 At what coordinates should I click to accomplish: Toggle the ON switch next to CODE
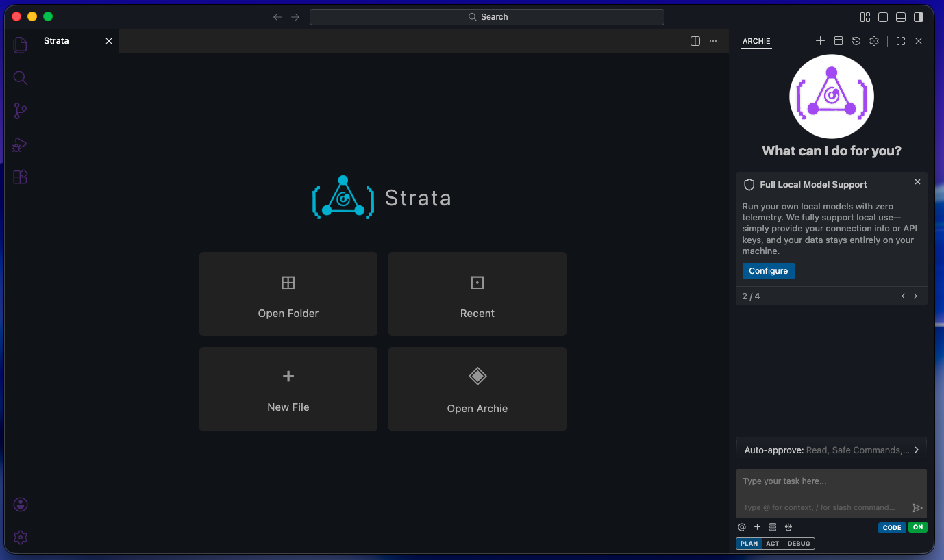918,527
